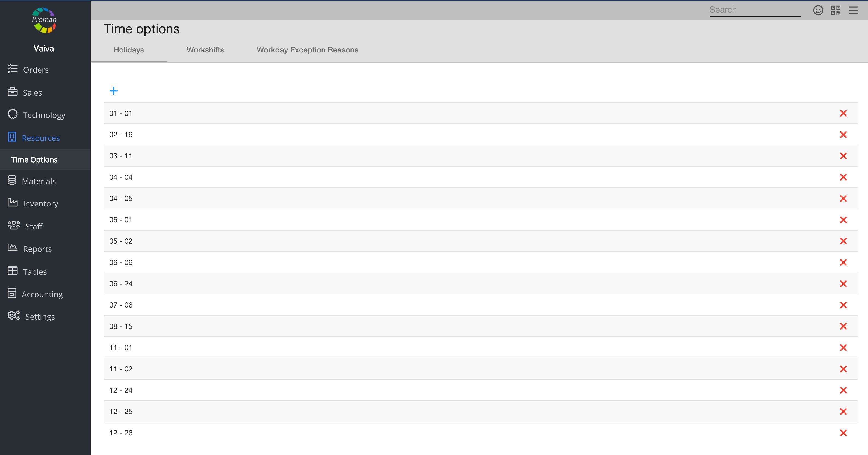Delete the 12 - 26 holiday entry

[843, 433]
